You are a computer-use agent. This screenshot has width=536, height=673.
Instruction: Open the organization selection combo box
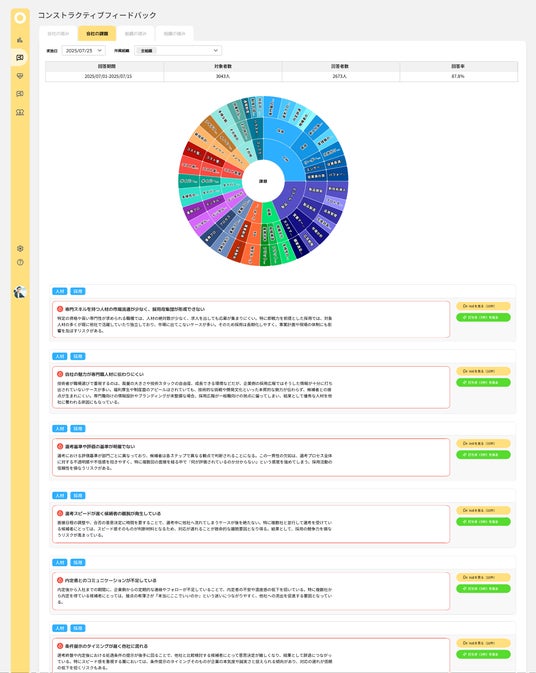pyautogui.click(x=178, y=51)
